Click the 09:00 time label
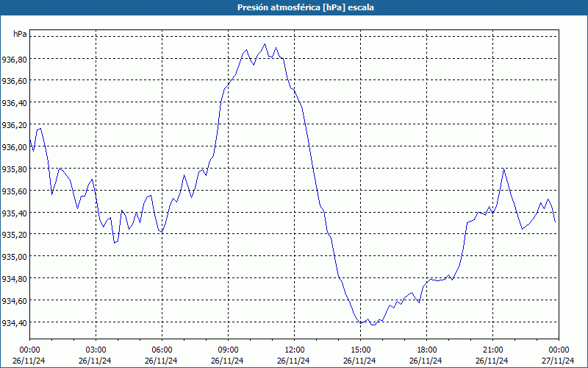This screenshot has width=588, height=368. (228, 350)
